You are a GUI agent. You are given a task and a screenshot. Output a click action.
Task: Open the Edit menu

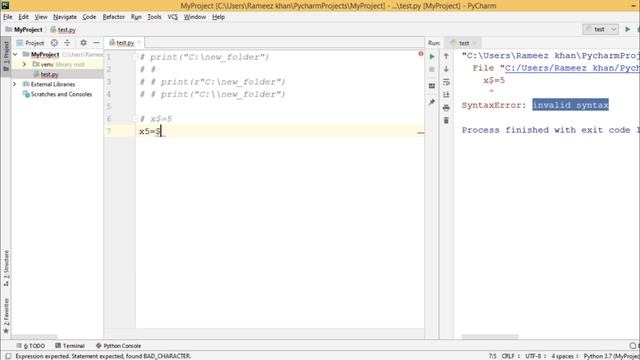pyautogui.click(x=23, y=17)
